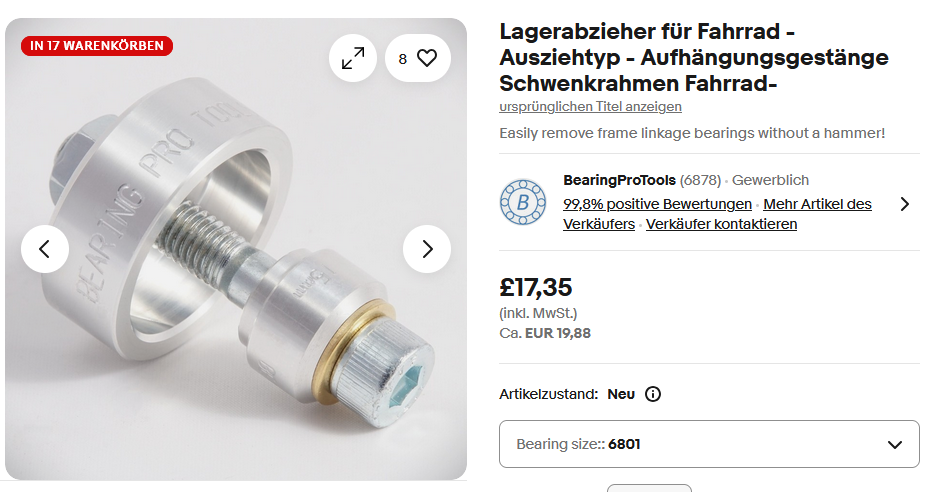Open seller details with right chevron
This screenshot has width=930, height=492.
pyautogui.click(x=904, y=204)
